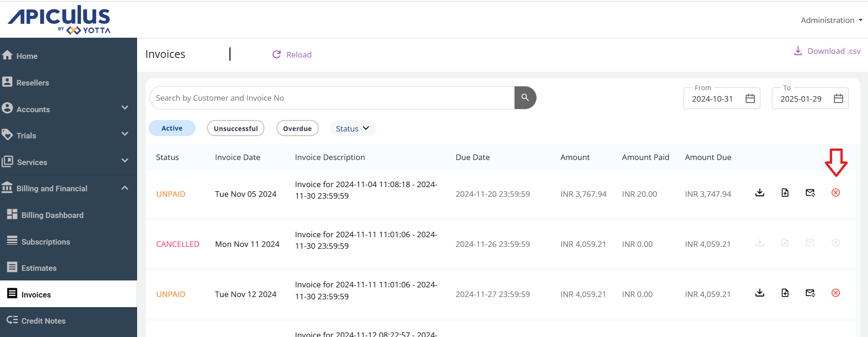Image resolution: width=868 pixels, height=337 pixels.
Task: Open Credit Notes from the sidebar
Action: [43, 321]
